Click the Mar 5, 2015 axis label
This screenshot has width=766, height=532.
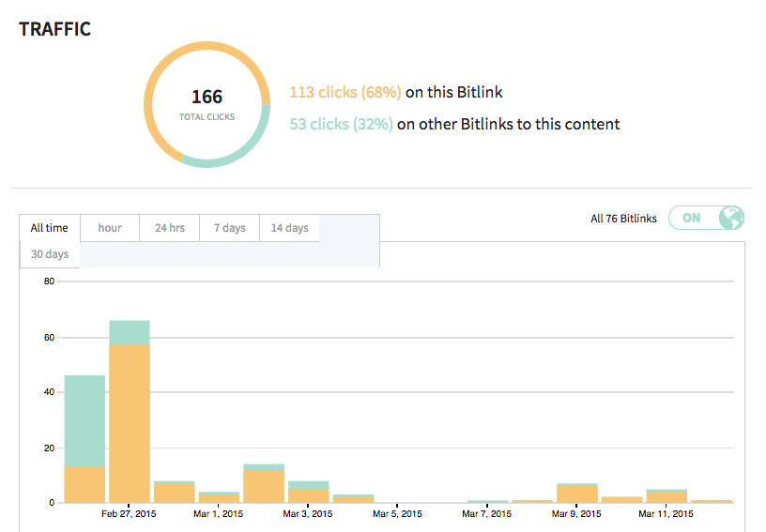click(397, 514)
